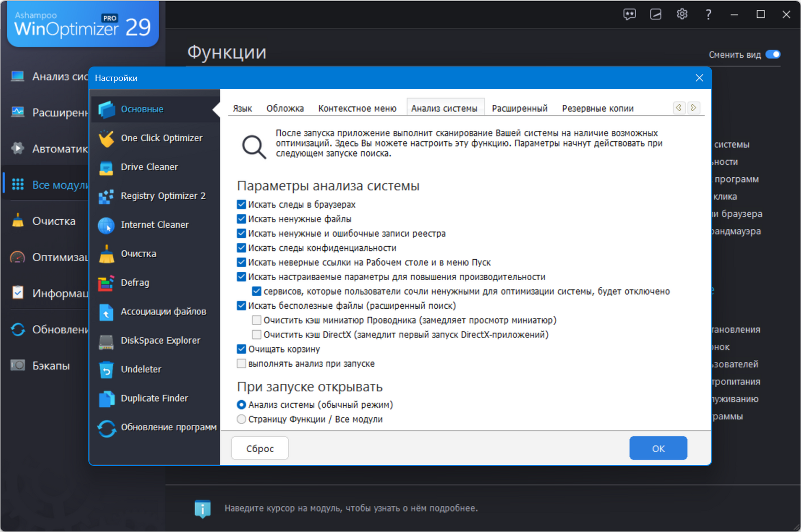This screenshot has height=532, width=801.
Task: Click the Сброс button
Action: tap(260, 449)
